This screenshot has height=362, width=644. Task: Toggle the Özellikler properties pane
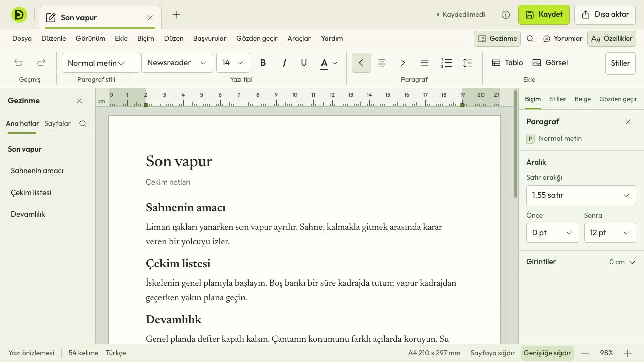click(x=612, y=39)
